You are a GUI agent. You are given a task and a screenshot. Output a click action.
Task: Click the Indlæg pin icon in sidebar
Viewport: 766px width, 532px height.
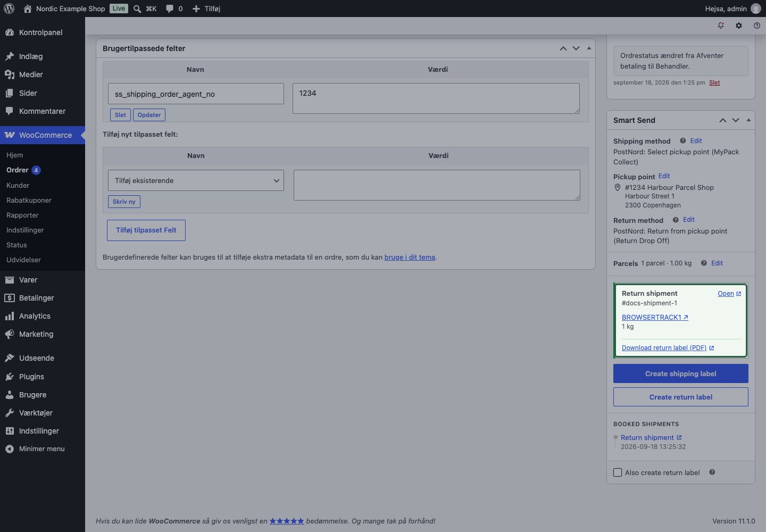[x=10, y=56]
